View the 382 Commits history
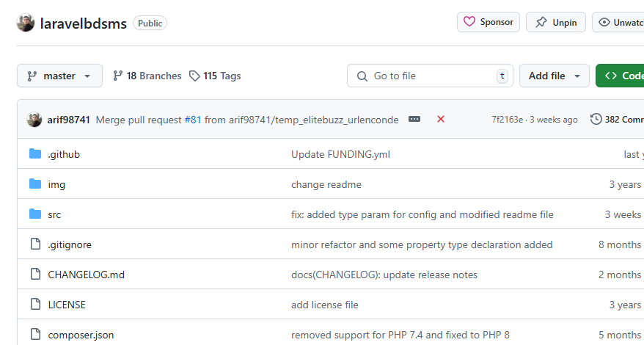The height and width of the screenshot is (345, 644). click(x=617, y=120)
